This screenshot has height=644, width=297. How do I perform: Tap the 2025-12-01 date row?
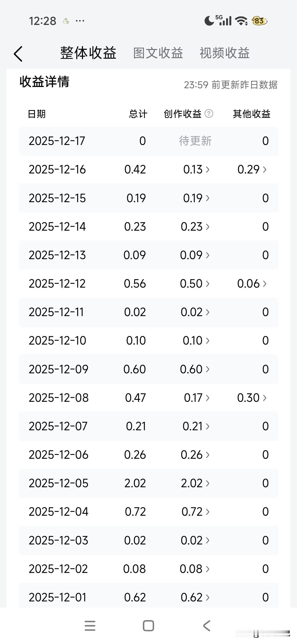[58, 597]
